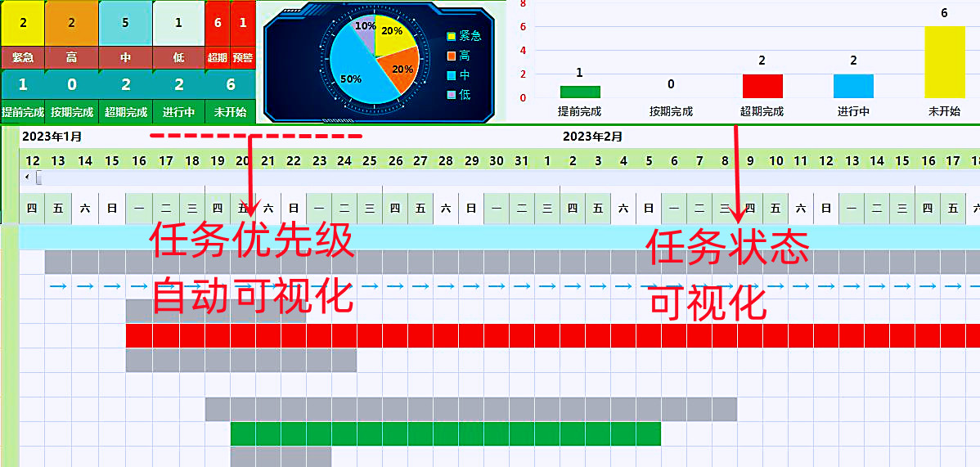Click the teal card showing 0 above 按期完成
The image size is (980, 467).
(x=71, y=84)
